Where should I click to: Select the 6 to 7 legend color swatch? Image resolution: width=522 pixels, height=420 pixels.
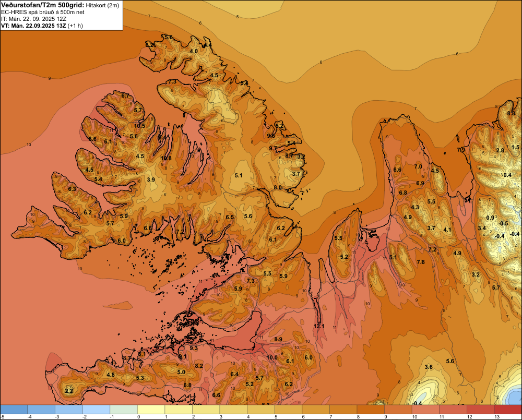click(x=316, y=410)
